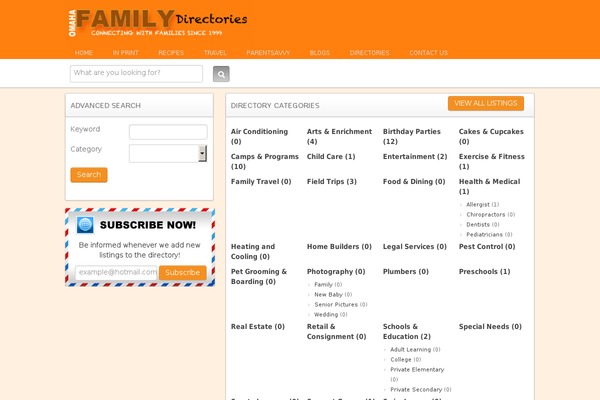Open the Heating and Cooling (0) category
This screenshot has width=600, height=400.
pyautogui.click(x=253, y=251)
